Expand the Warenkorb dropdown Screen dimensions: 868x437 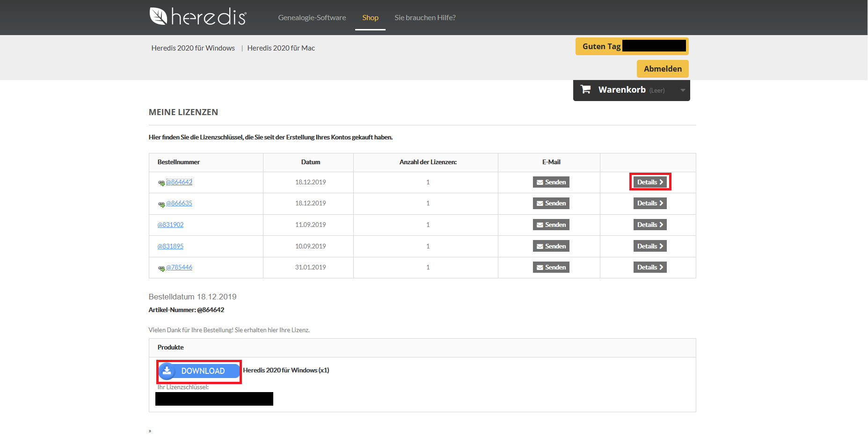(683, 90)
